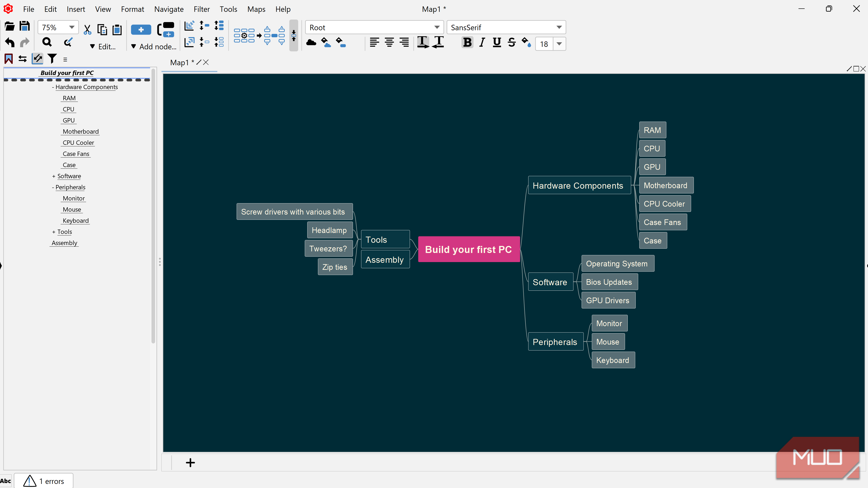Collapse Hardware Components in the outline
Viewport: 868px width, 488px height.
(x=53, y=87)
